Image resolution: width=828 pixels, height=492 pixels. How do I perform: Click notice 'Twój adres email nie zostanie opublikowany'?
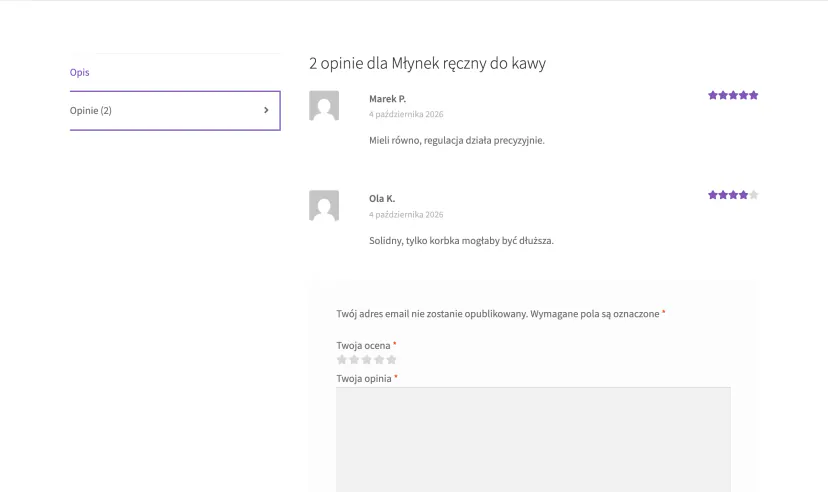click(431, 314)
